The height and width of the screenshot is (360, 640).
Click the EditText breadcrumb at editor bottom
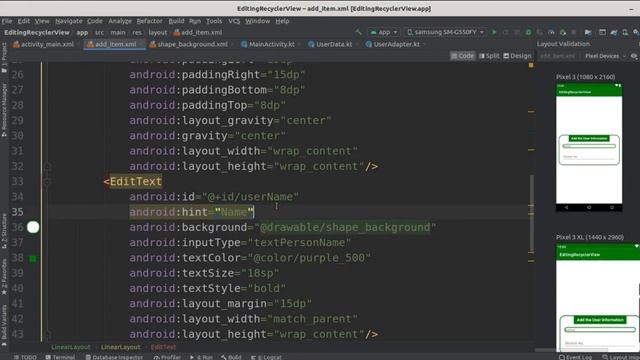click(x=163, y=347)
